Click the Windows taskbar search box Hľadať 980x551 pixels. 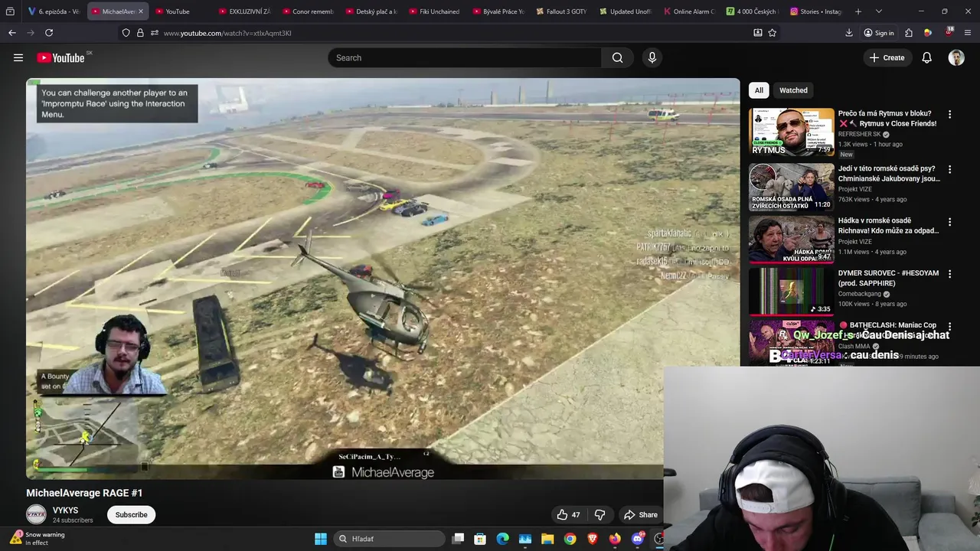pyautogui.click(x=390, y=539)
